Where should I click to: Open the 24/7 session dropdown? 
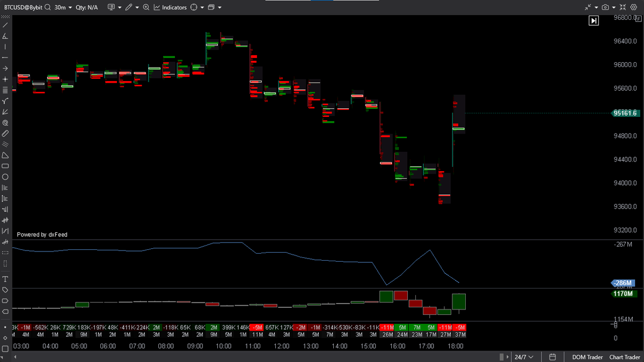tap(523, 357)
